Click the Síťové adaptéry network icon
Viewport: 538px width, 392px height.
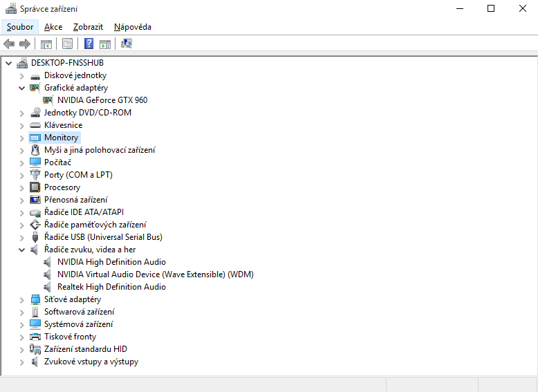click(35, 299)
